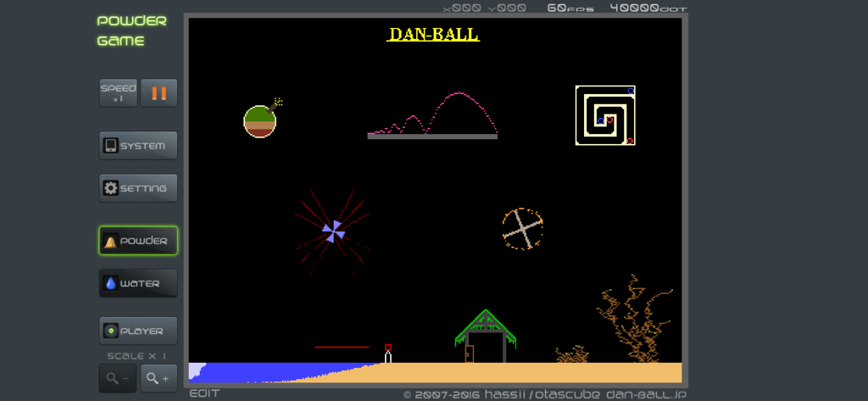This screenshot has height=401, width=868.
Task: Click the copyright hassii/otascube dan-ball.jp text
Action: pyautogui.click(x=545, y=394)
